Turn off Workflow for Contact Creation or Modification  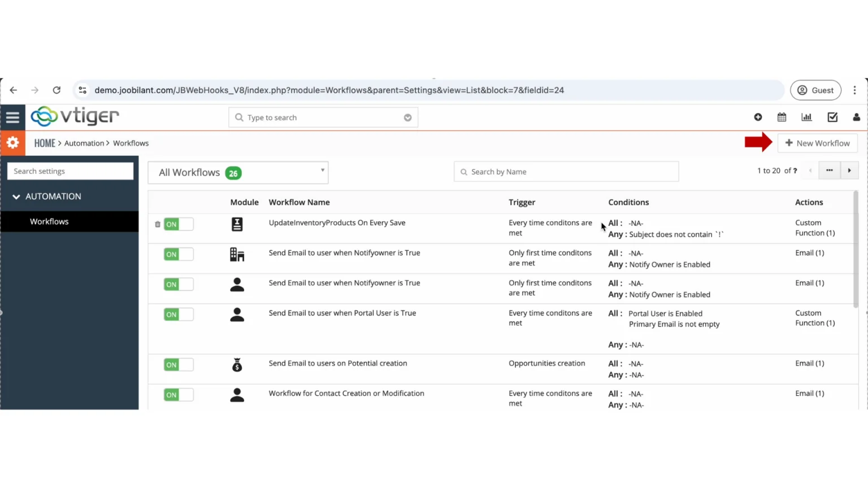pos(178,395)
